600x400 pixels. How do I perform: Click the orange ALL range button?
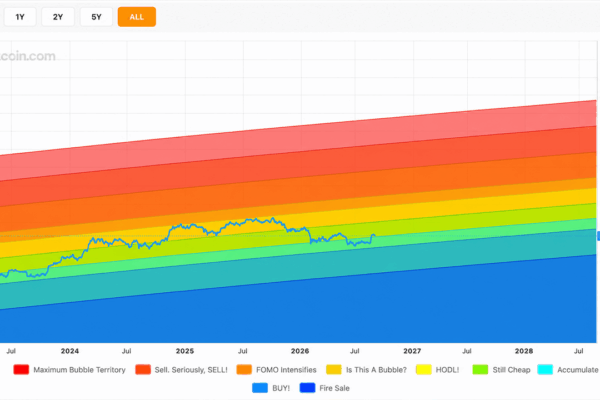[137, 17]
